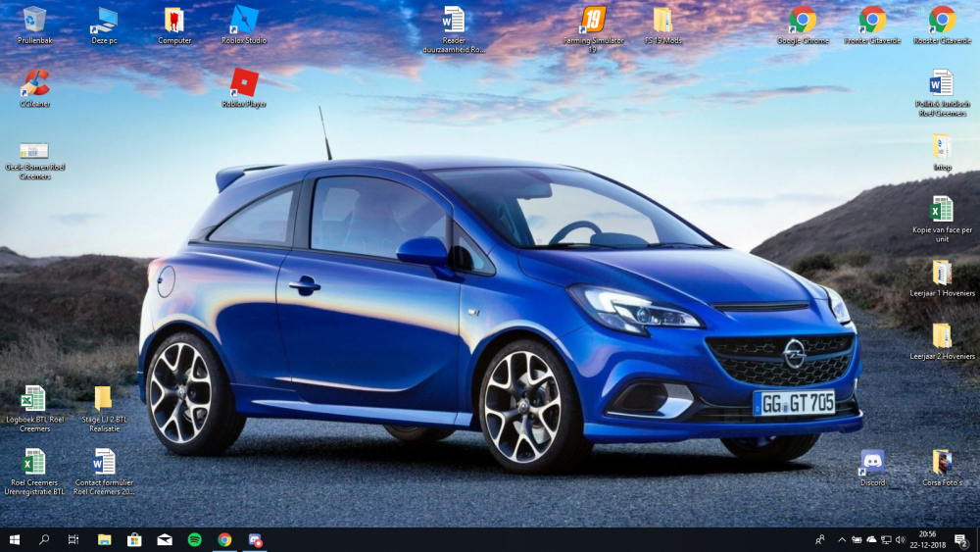The width and height of the screenshot is (980, 552).
Task: Open Kopie van face per unit spreadsheet
Action: (942, 219)
